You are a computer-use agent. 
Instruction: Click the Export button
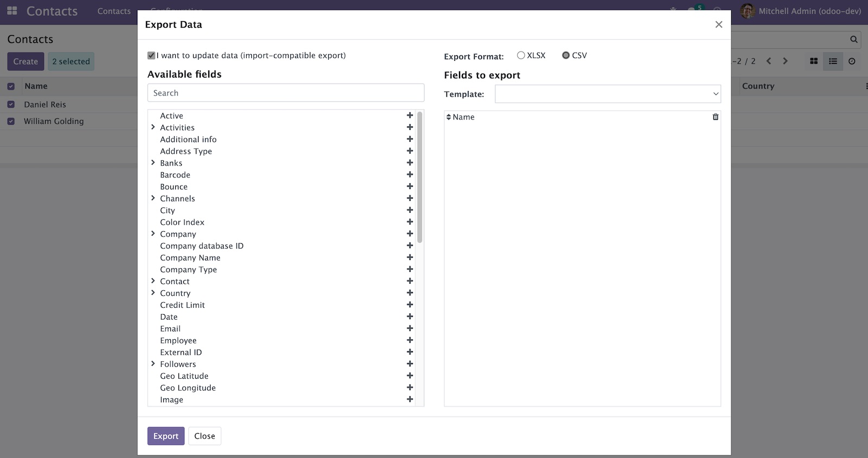tap(166, 436)
